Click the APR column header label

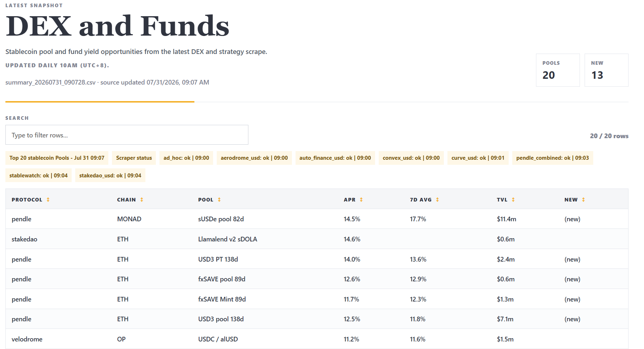(x=350, y=200)
